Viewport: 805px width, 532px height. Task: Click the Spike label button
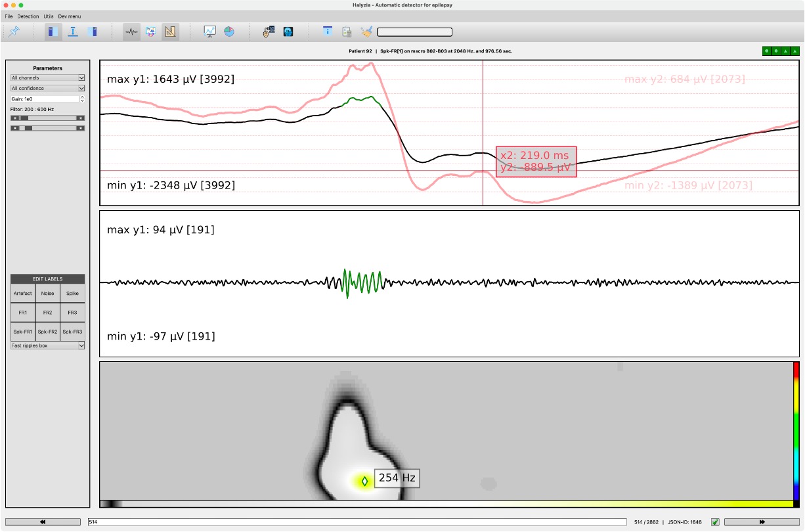tap(72, 293)
